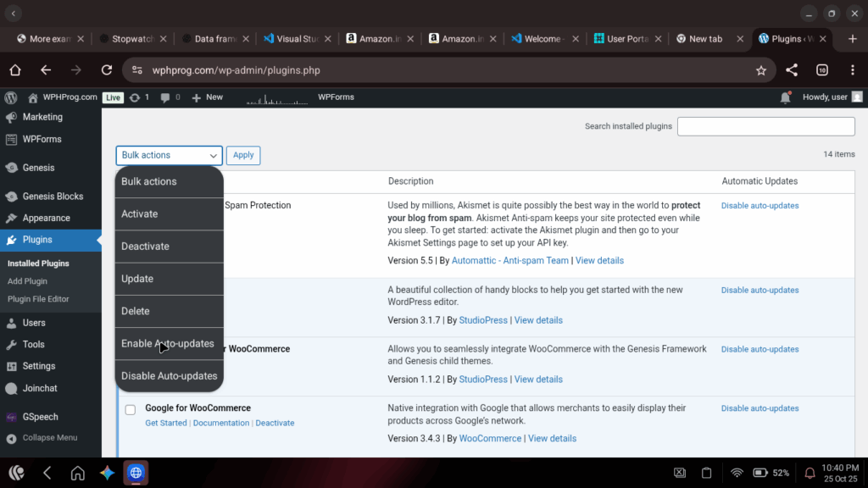Click the updates icon in admin bar
The height and width of the screenshot is (488, 868).
click(139, 97)
